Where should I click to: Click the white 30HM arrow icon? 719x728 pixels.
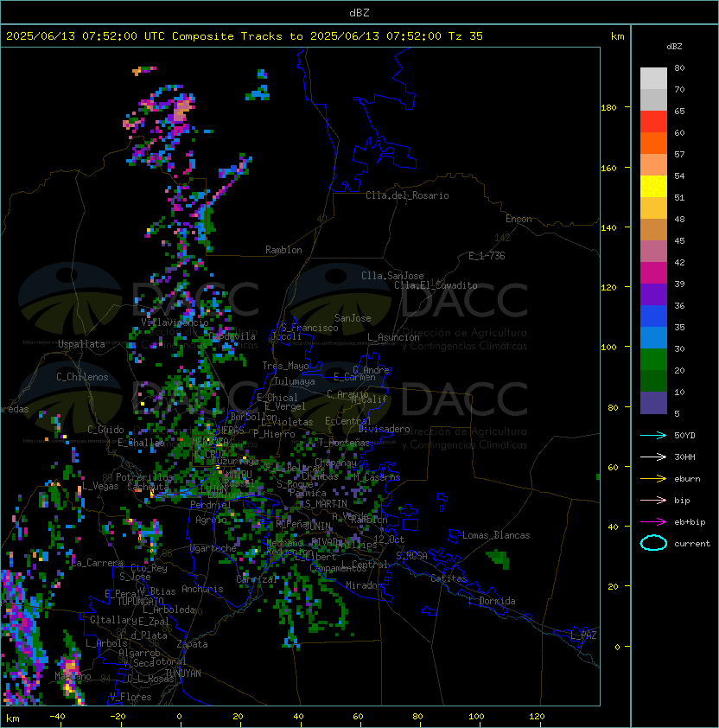click(x=653, y=457)
